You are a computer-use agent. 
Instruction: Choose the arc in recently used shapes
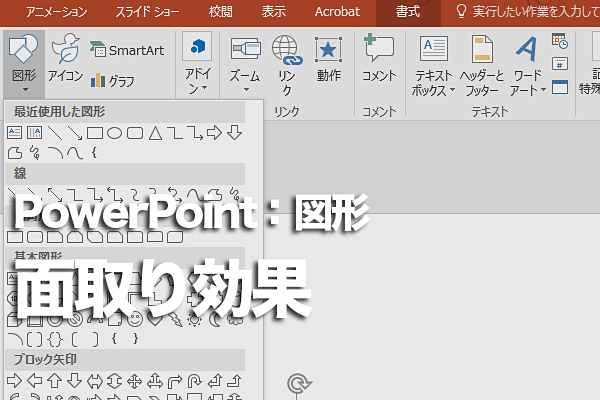[56, 153]
